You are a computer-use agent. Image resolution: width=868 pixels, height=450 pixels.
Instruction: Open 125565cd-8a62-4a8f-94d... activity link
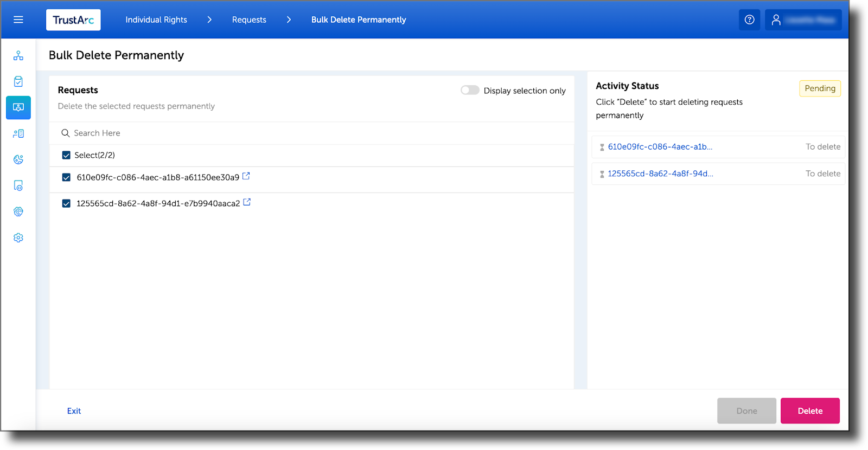tap(661, 173)
